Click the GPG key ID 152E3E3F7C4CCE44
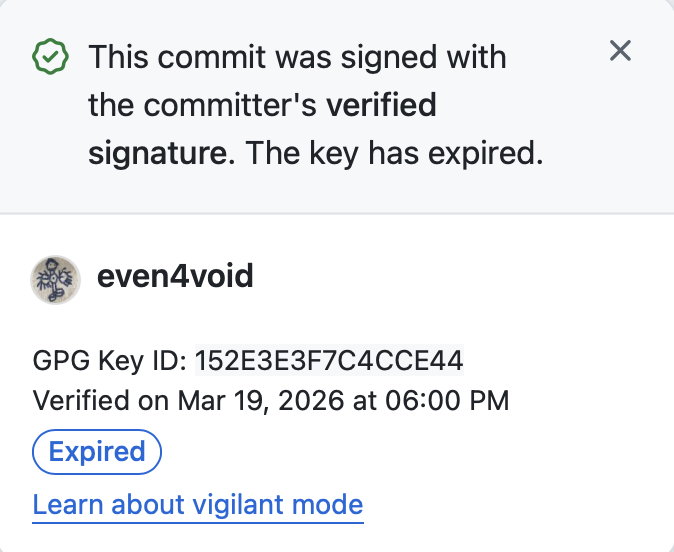 coord(329,360)
